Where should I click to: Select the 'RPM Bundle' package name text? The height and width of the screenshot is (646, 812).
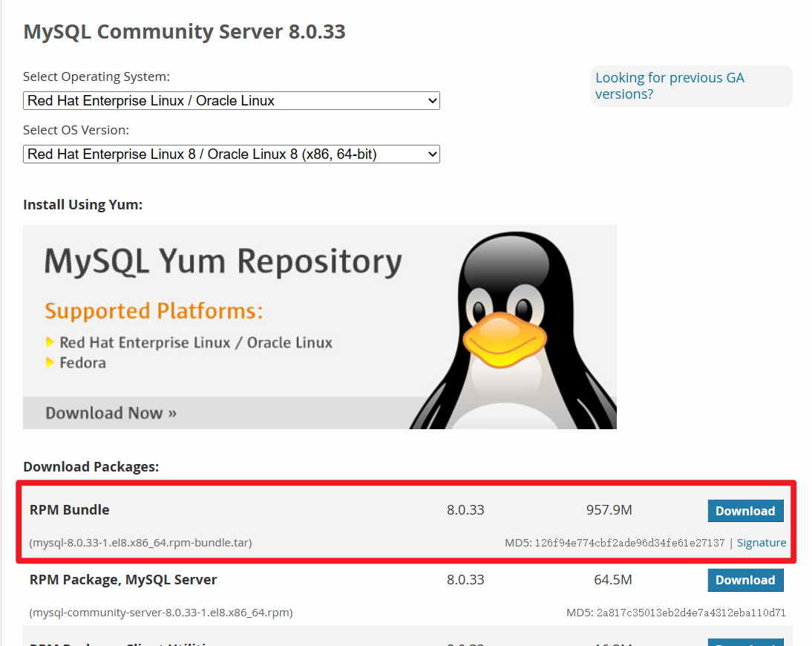tap(69, 510)
